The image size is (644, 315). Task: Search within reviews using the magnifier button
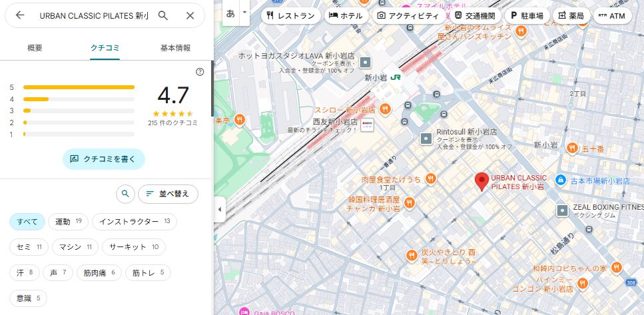(125, 194)
